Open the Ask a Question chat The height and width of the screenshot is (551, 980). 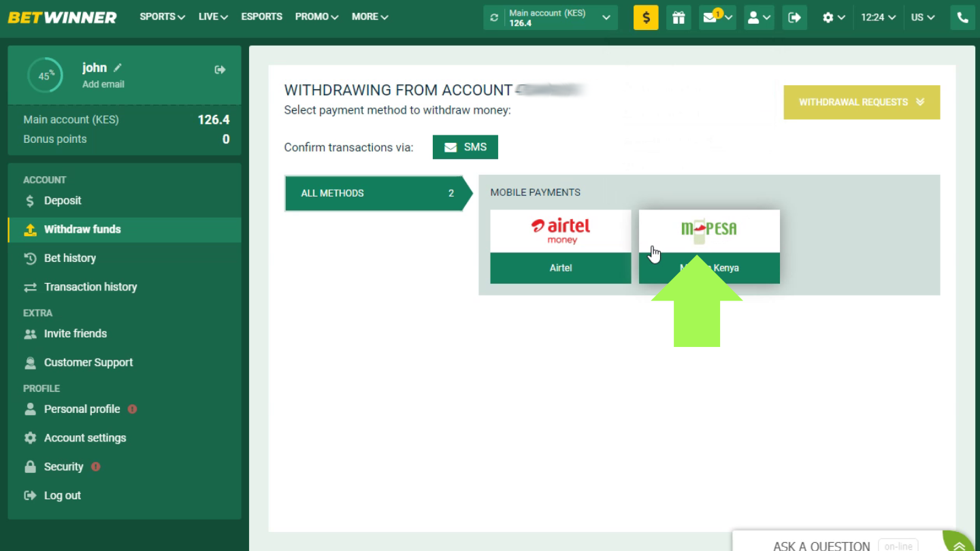point(821,545)
